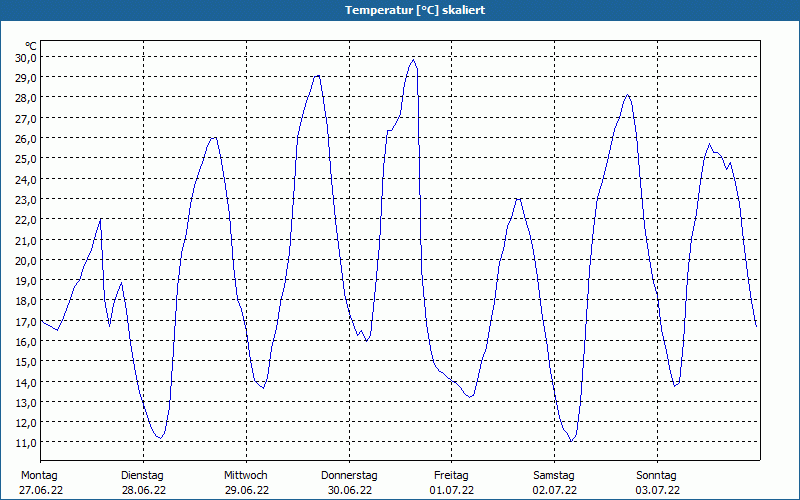Viewport: 800px width, 500px height.
Task: Click the date label 03.07.22
Action: coord(657,490)
